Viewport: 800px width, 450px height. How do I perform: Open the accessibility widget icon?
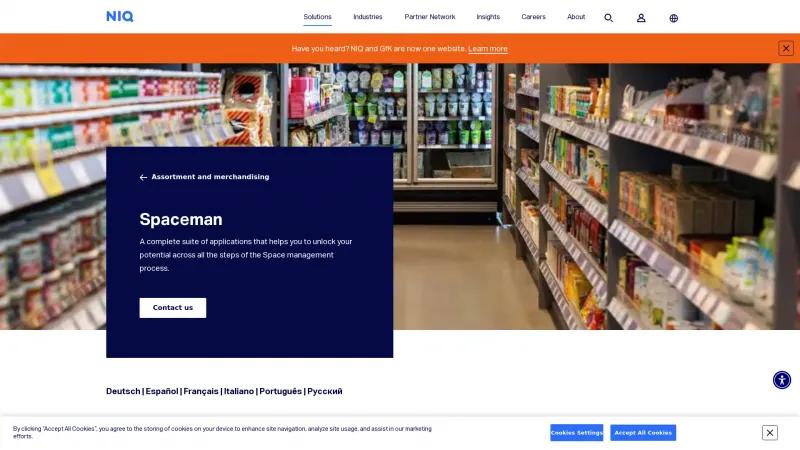click(782, 380)
